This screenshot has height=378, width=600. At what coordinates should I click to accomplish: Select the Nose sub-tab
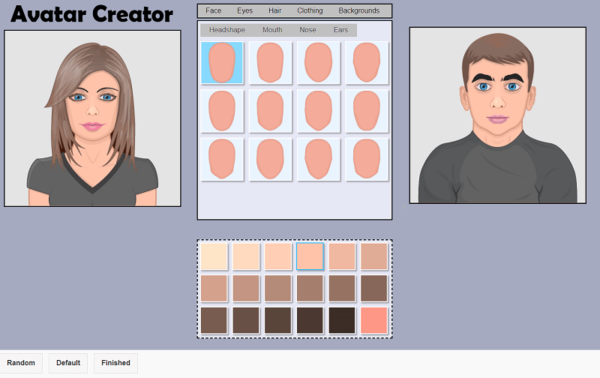tap(308, 30)
